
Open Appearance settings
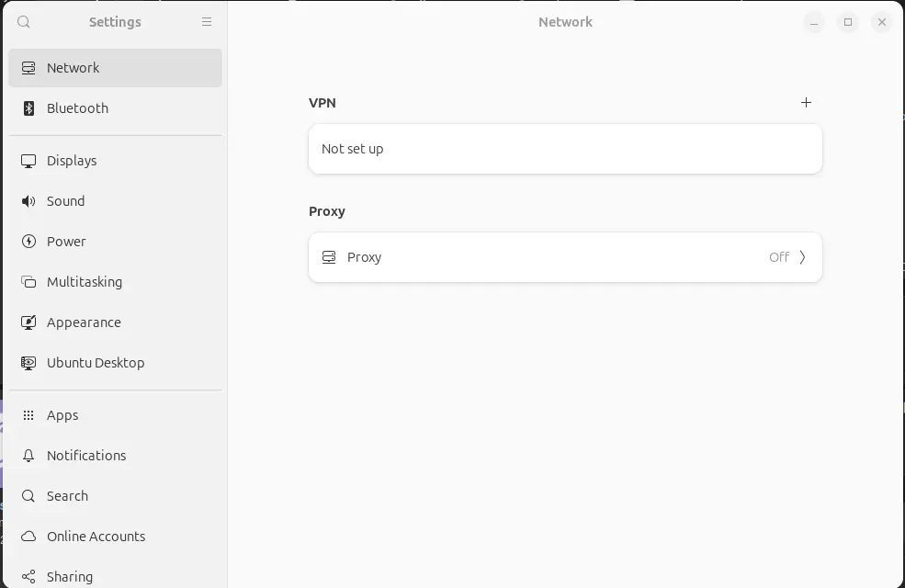pos(116,322)
